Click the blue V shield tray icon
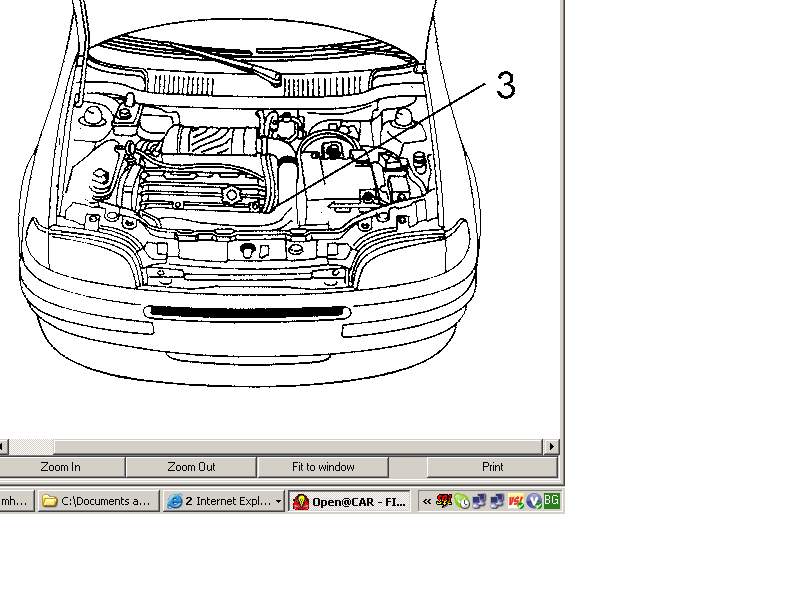Viewport: 800px width, 600px height. pos(533,501)
